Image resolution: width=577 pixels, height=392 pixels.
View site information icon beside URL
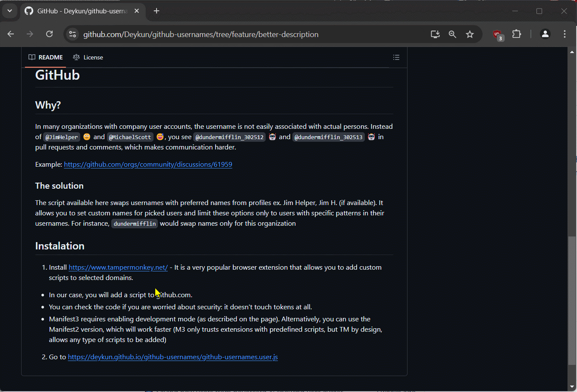click(72, 34)
